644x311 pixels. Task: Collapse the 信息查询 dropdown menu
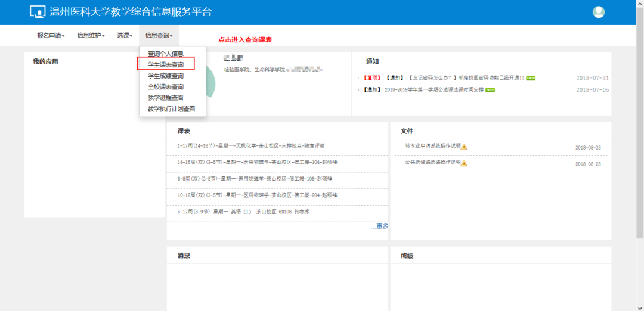point(159,36)
